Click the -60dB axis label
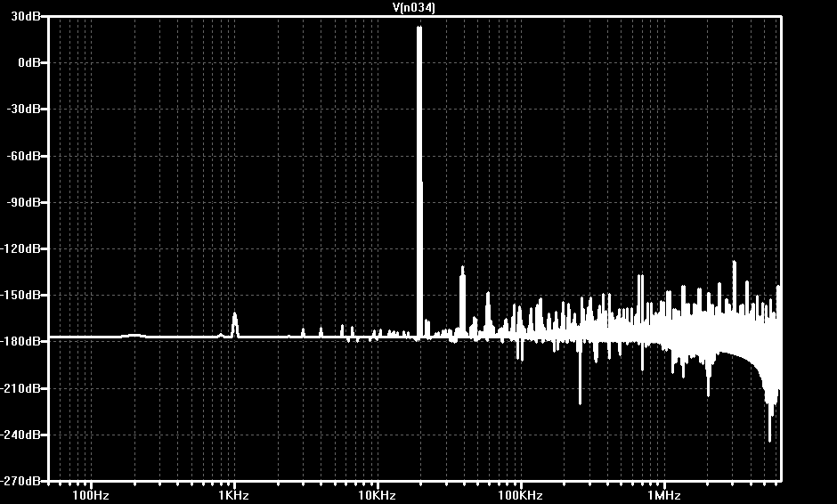 [23, 156]
